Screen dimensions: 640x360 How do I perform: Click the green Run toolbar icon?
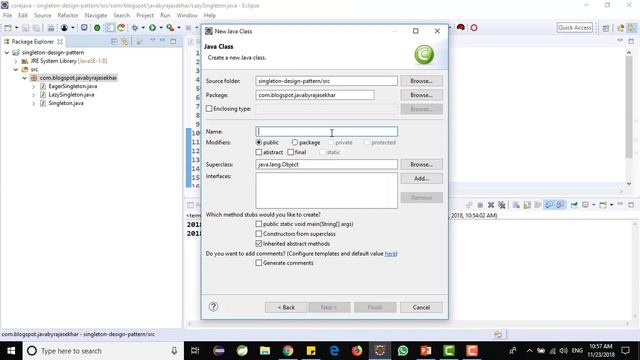click(152, 28)
